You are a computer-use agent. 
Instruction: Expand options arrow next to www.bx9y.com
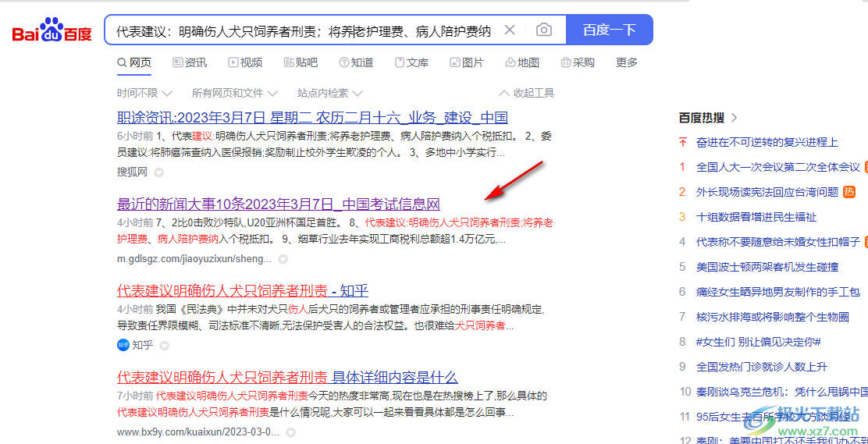(290, 432)
